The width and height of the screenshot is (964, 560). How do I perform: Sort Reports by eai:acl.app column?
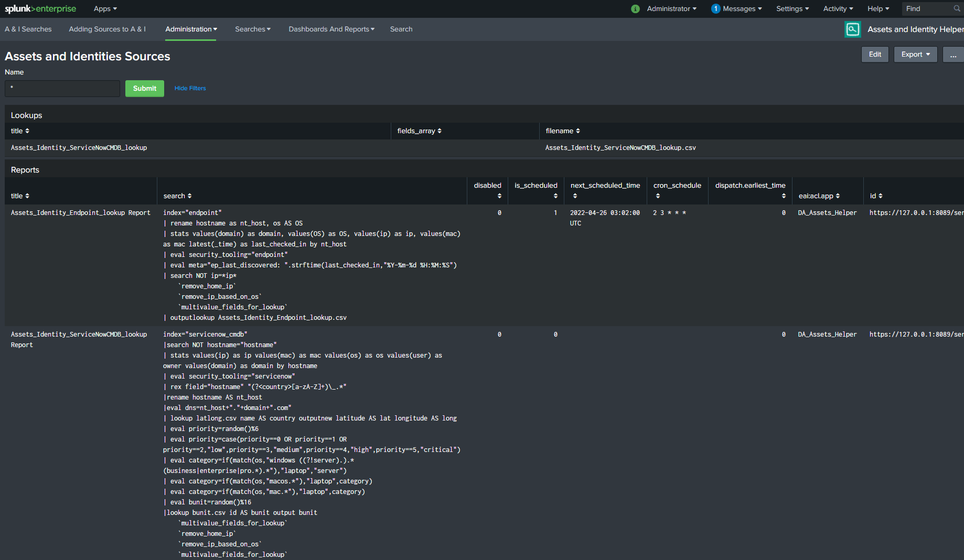[819, 196]
